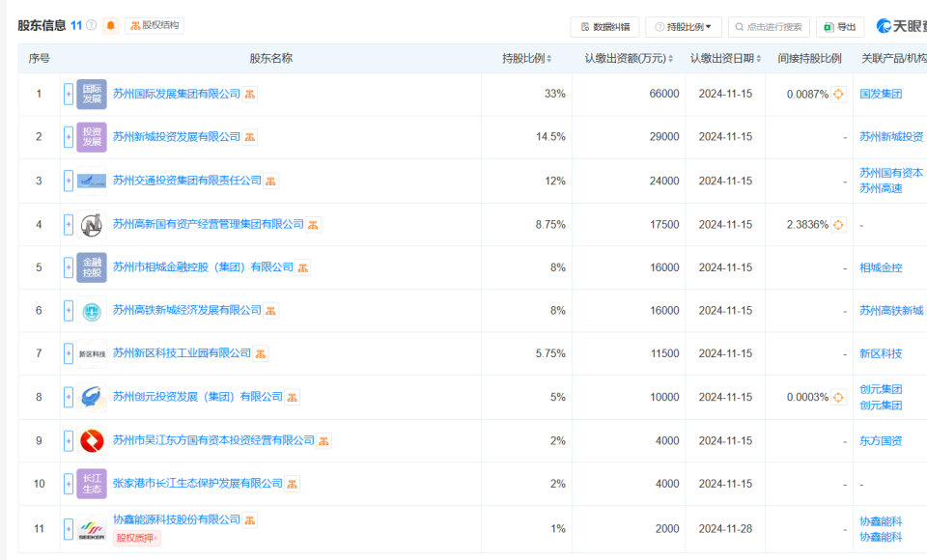Click equity structure icon after 苏州创元投资发展
927x560 pixels.
[292, 398]
